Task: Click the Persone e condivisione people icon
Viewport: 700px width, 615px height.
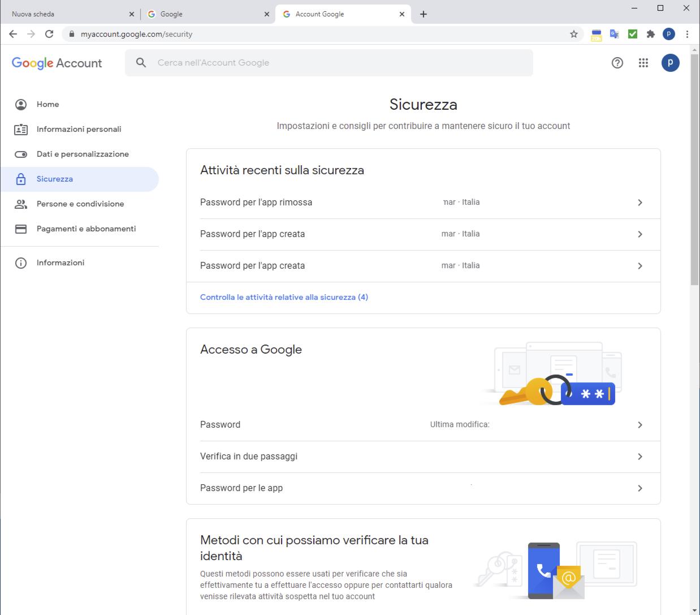Action: [x=21, y=204]
